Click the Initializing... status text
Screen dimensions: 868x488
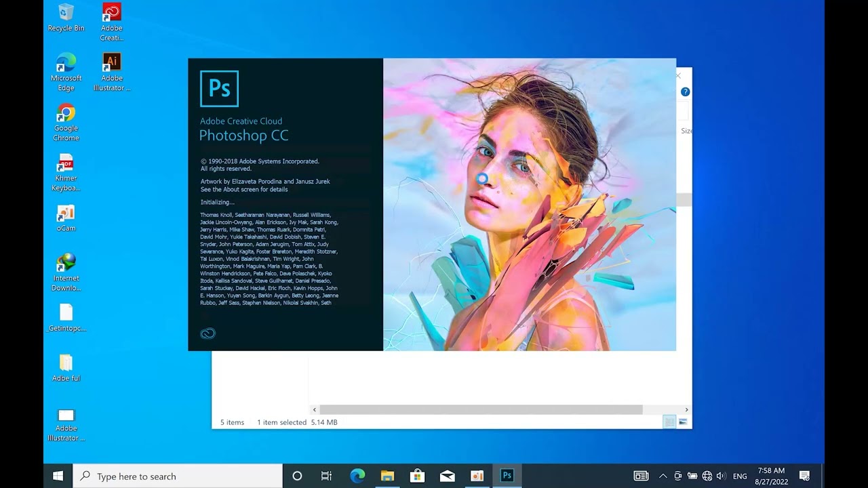tap(217, 202)
